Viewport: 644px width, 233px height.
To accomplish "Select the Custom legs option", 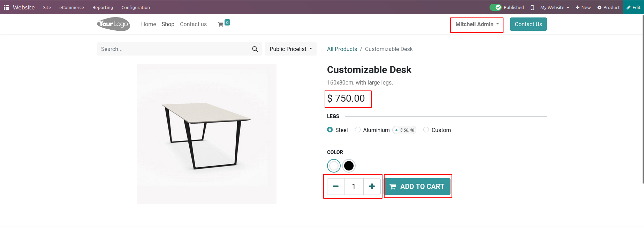I will tap(426, 130).
